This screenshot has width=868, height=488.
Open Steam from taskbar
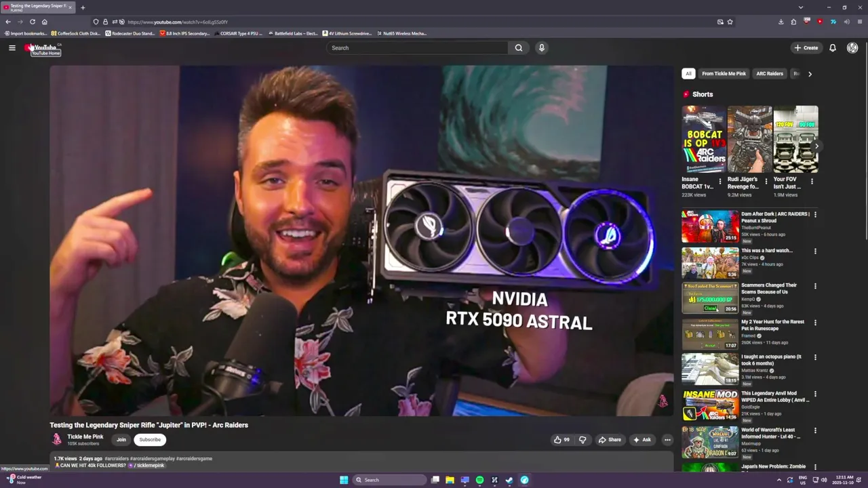pos(509,480)
